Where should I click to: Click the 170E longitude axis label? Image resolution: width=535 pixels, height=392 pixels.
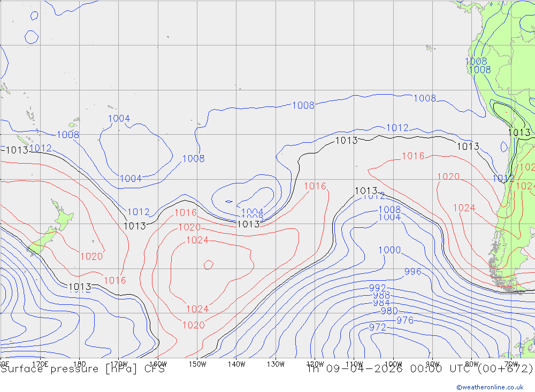coord(40,364)
